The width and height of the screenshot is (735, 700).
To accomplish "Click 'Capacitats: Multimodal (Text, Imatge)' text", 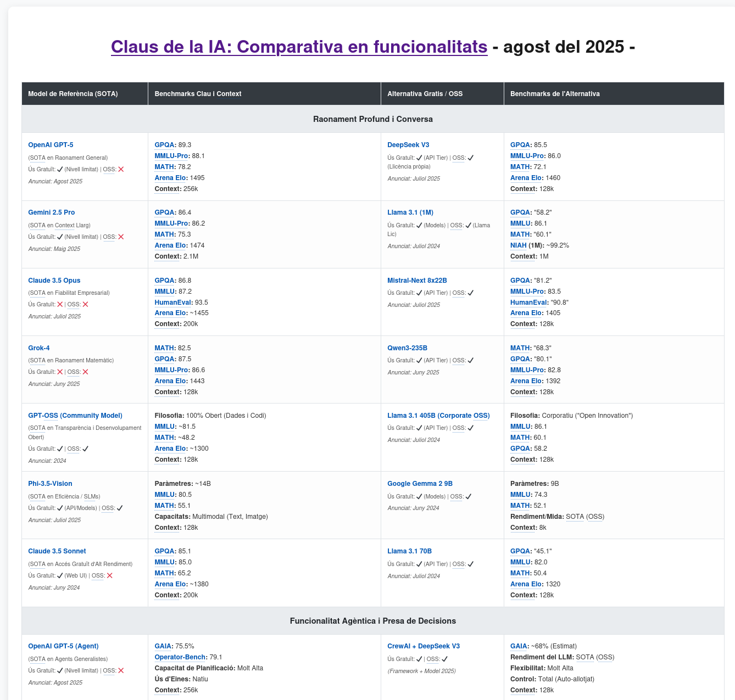I will 211,517.
